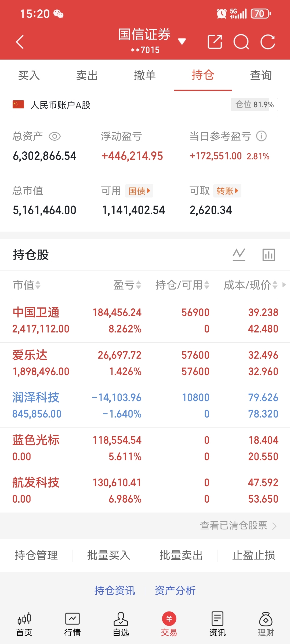The image size is (290, 644).
Task: Sort by 成本/现价 column
Action: coord(251,285)
